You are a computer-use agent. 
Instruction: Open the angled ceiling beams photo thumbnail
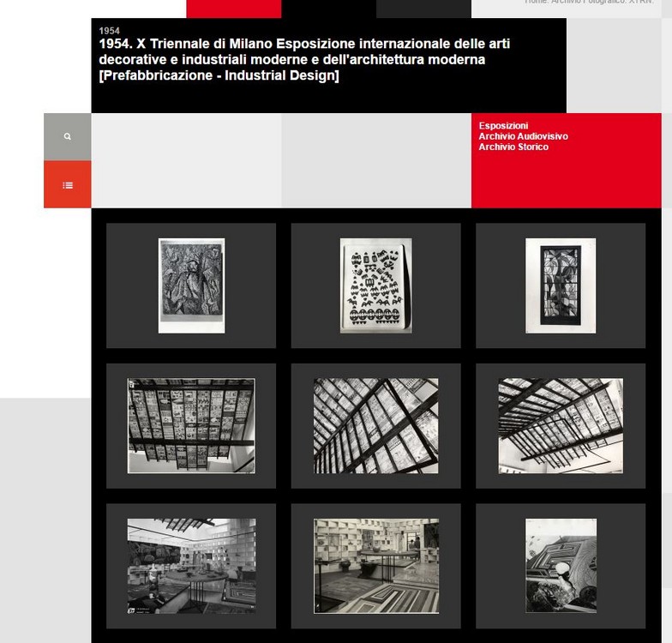pos(561,426)
